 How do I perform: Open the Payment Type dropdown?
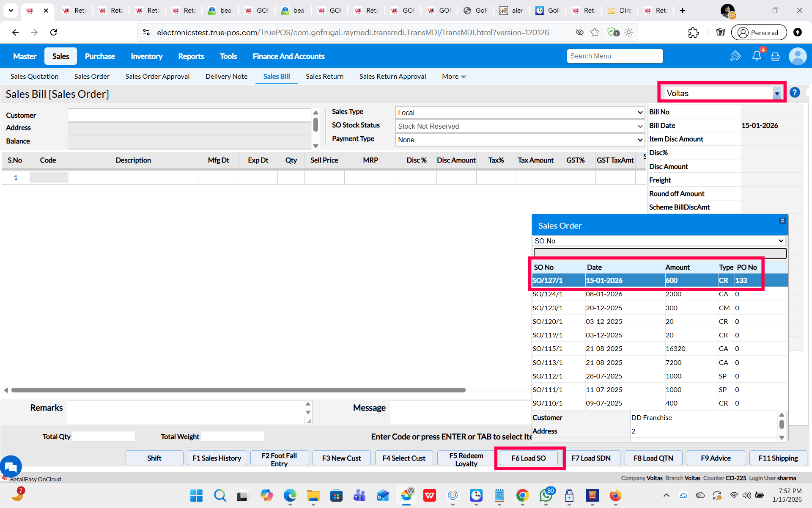tap(519, 140)
